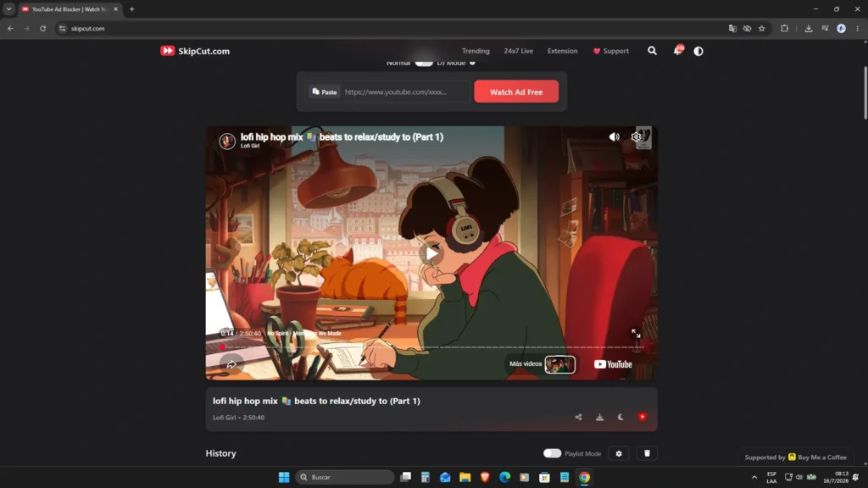
Task: Click the Watch Ad Free button
Action: (x=516, y=91)
